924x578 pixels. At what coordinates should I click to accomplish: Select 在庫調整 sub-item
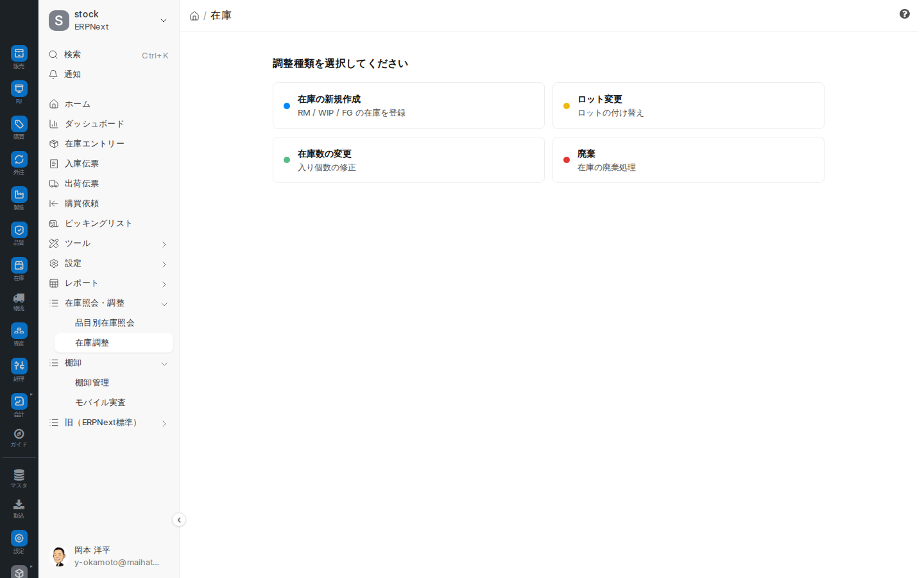point(114,343)
